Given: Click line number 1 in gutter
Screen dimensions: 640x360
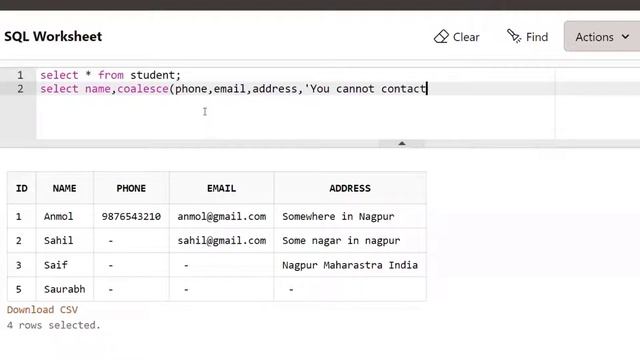Looking at the screenshot, I should pos(20,75).
